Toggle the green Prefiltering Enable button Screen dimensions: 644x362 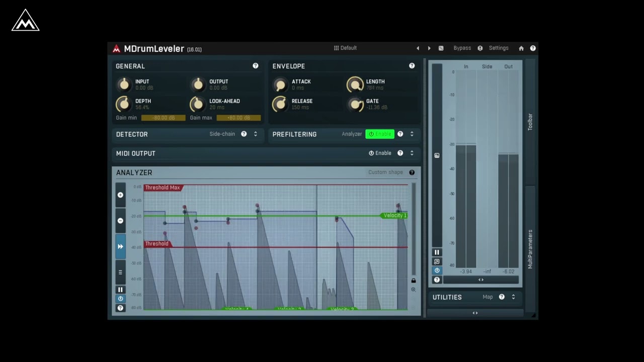[x=380, y=134]
